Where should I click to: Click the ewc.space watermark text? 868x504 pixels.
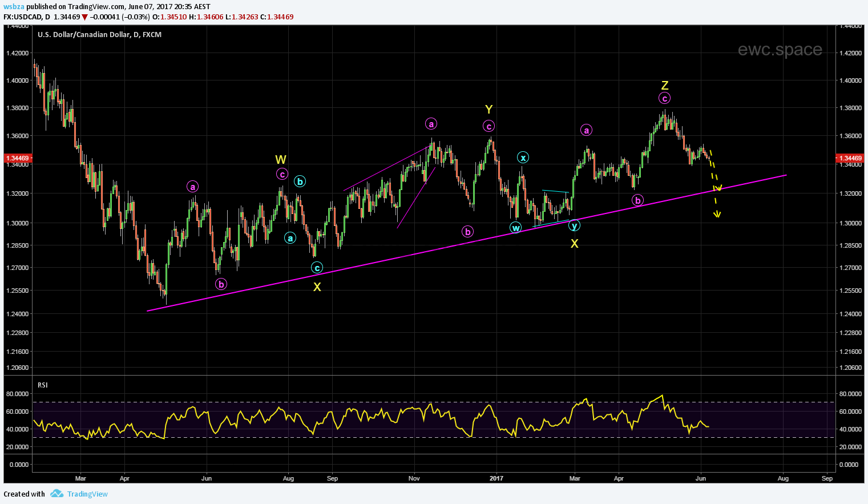[780, 50]
